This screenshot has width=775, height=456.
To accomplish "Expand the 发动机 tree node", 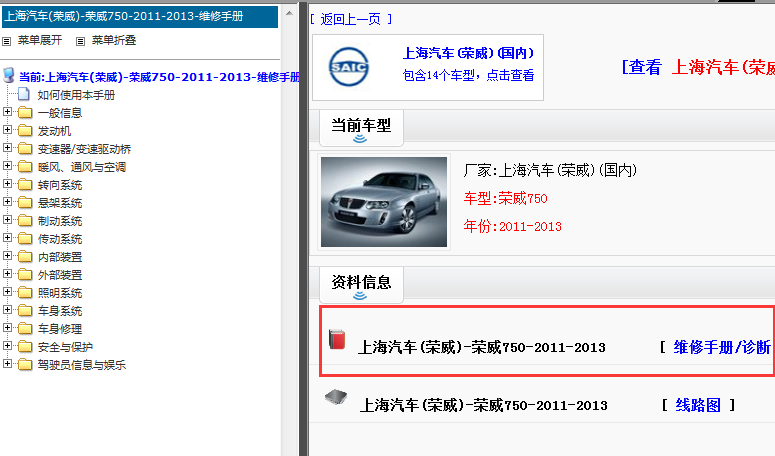I will [x=7, y=129].
